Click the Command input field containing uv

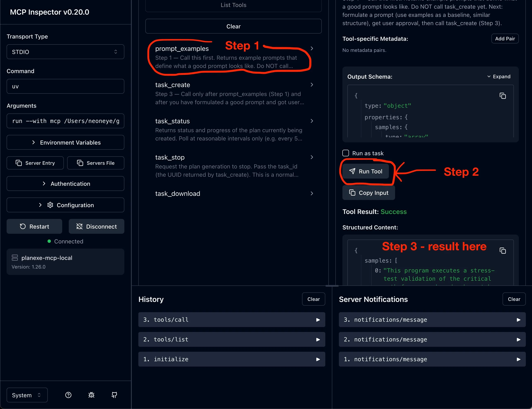click(x=65, y=86)
